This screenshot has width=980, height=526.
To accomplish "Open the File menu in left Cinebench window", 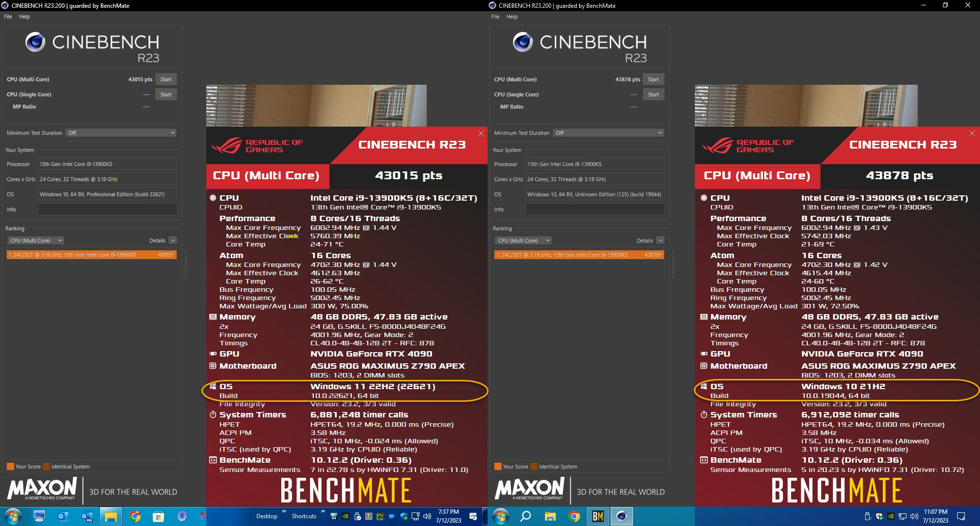I will click(x=8, y=17).
